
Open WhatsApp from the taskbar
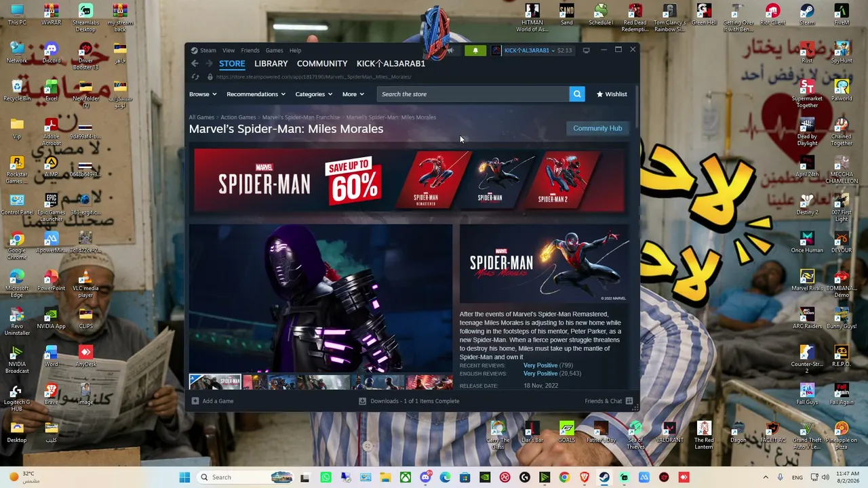326,477
